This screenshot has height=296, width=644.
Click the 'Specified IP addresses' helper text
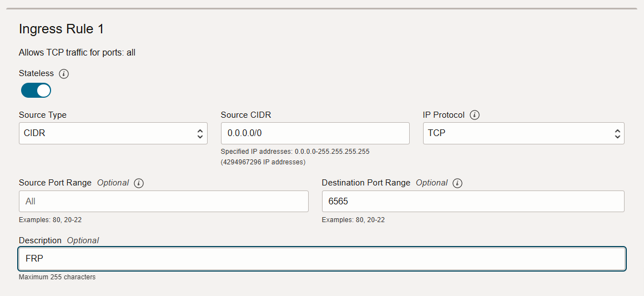tap(295, 151)
